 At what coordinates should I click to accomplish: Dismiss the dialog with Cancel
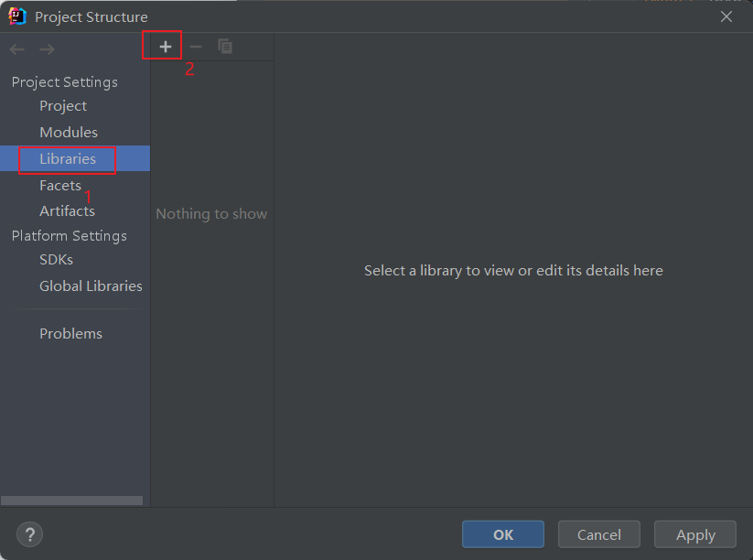pos(598,533)
